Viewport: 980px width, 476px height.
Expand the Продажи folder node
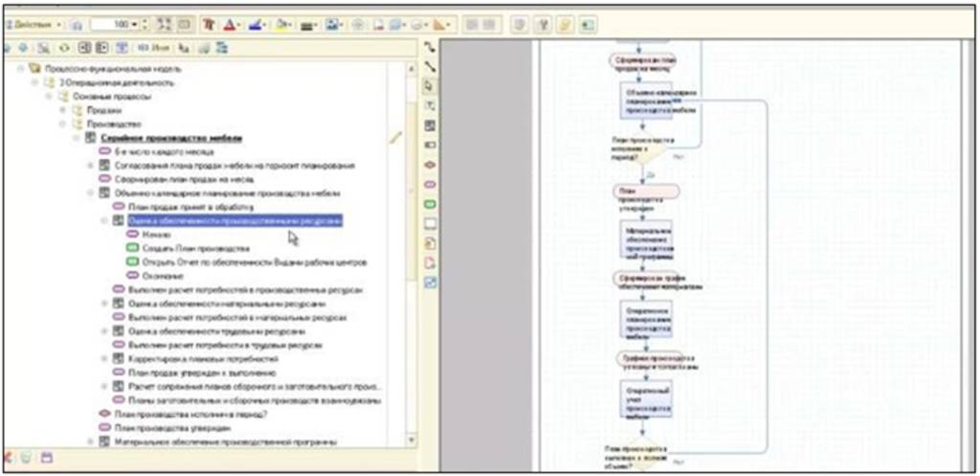62,110
